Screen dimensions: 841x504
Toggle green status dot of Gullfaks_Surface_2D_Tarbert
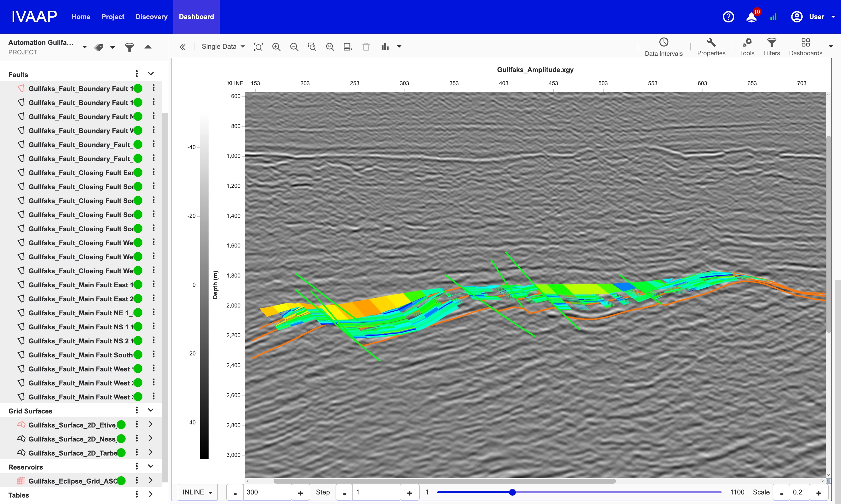tap(121, 453)
